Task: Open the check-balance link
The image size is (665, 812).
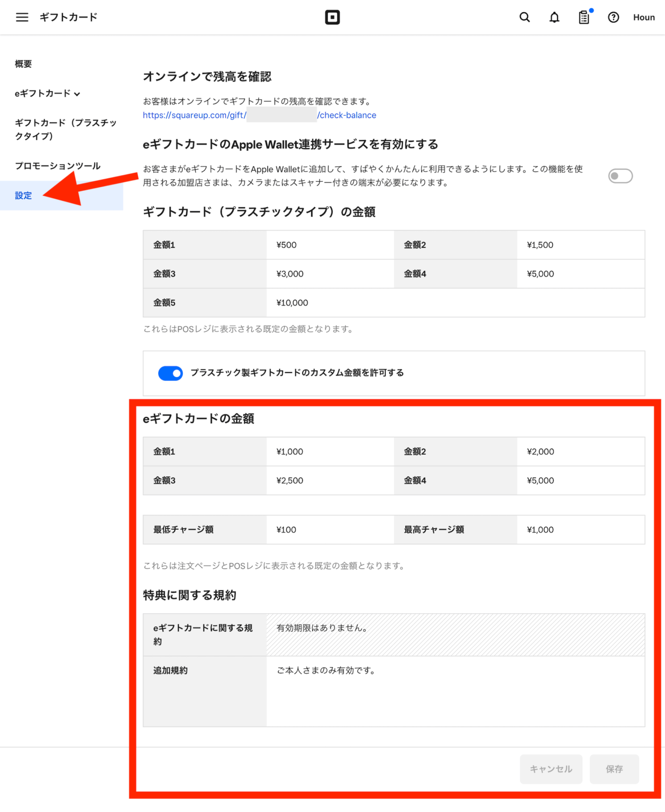Action: (259, 115)
